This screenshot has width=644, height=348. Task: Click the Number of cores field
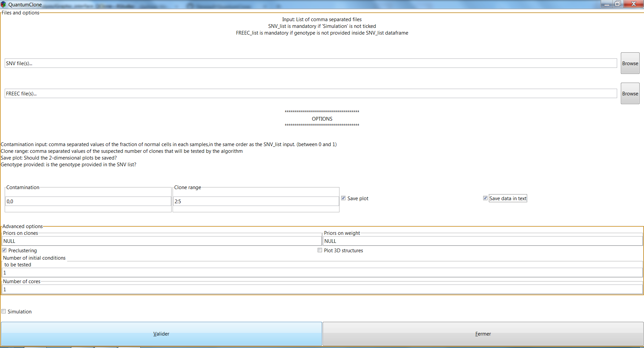(322, 289)
